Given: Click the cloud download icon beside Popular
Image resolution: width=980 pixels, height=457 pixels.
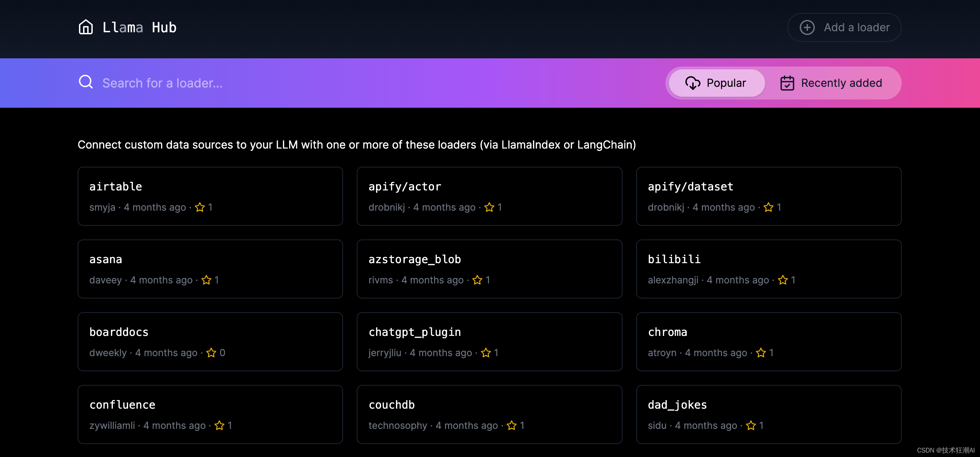Looking at the screenshot, I should [x=692, y=83].
